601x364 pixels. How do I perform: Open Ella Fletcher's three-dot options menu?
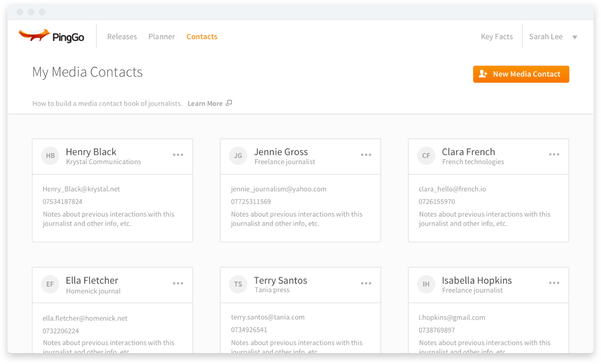coord(178,283)
